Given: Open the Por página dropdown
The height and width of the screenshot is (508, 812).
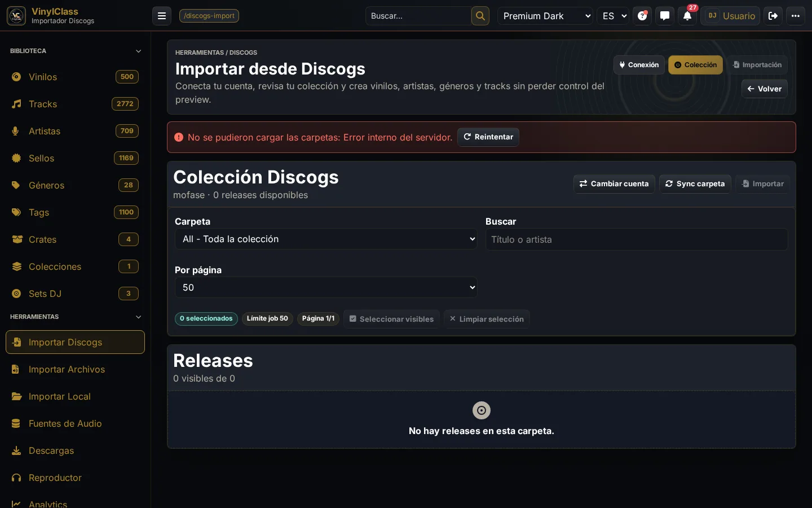Looking at the screenshot, I should (326, 287).
